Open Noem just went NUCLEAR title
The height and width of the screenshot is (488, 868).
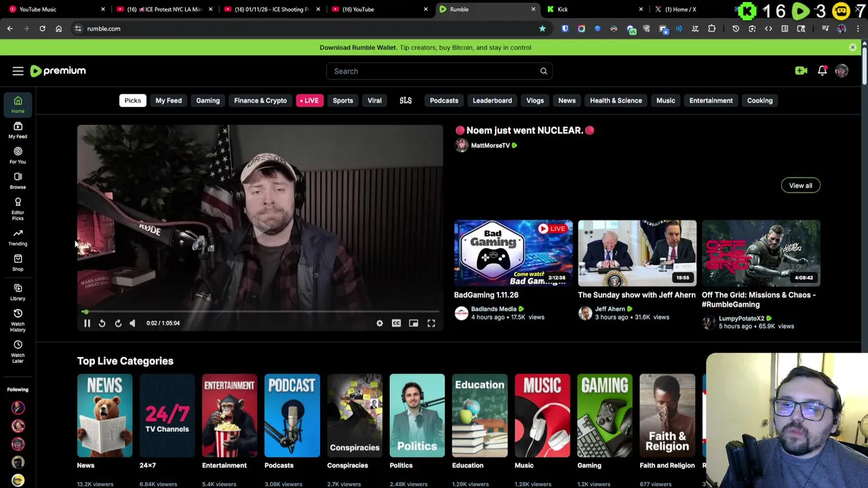point(524,130)
